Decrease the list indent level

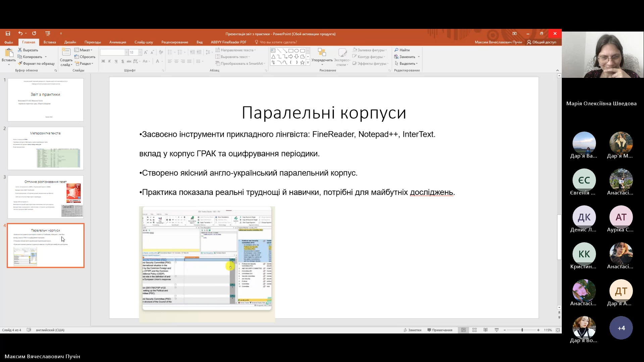point(192,52)
